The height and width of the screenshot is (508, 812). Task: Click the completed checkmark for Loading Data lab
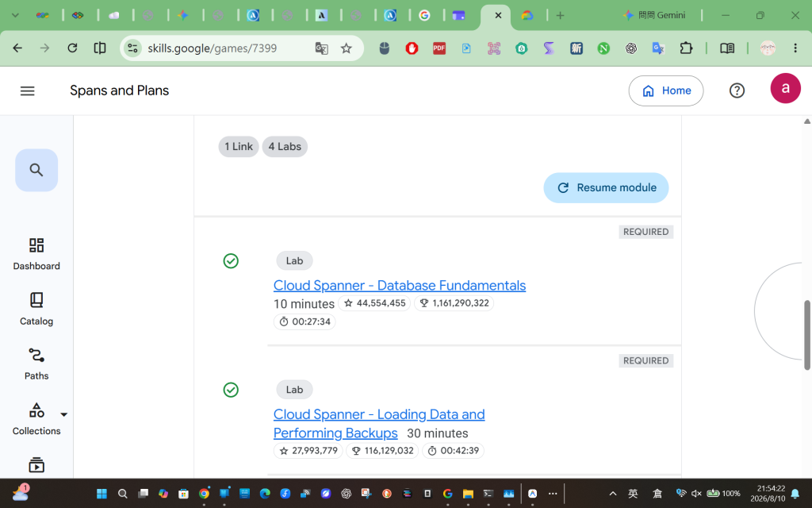coord(231,390)
